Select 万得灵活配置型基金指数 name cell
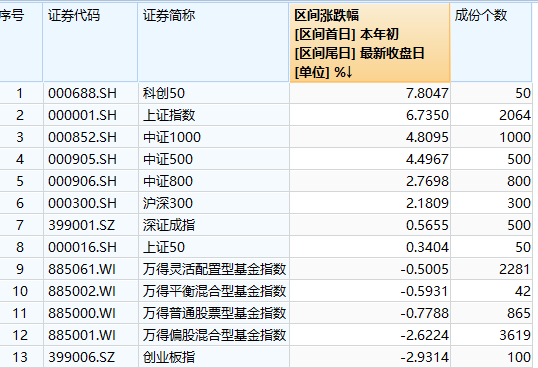 coord(214,269)
